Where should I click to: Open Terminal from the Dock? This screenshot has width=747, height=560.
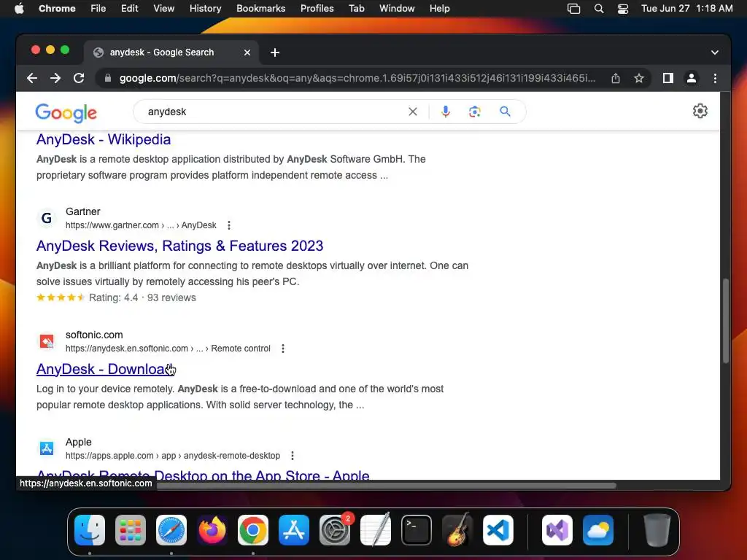click(417, 530)
